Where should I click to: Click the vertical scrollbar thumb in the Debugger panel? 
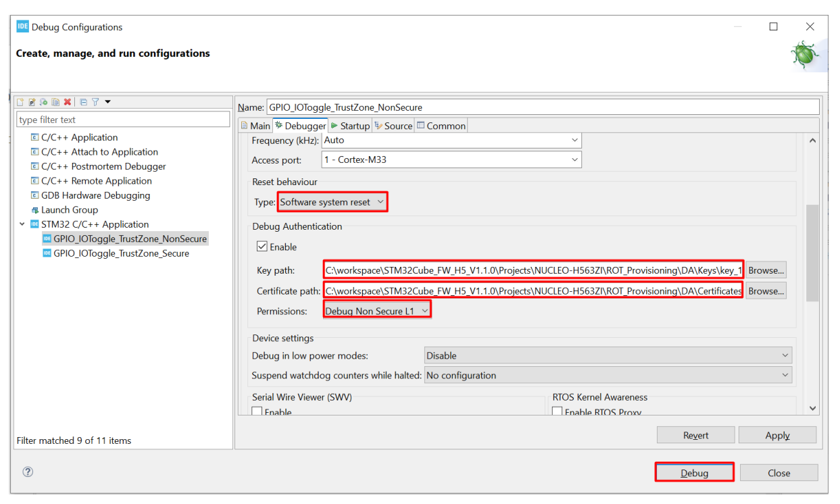812,253
